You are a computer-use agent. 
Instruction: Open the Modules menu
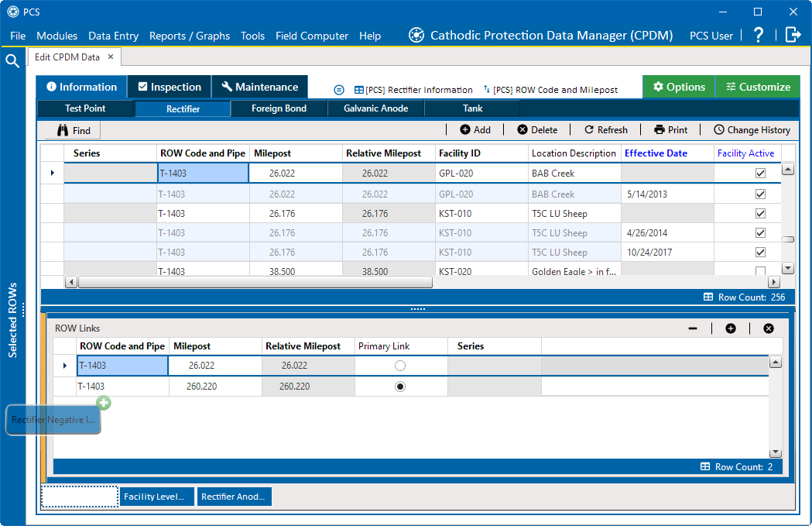(x=57, y=36)
